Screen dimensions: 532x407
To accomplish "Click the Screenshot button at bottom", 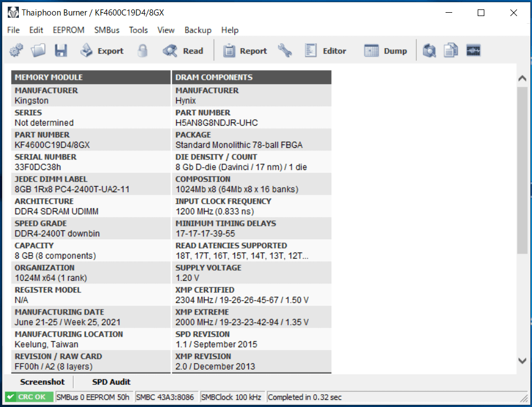I will point(42,382).
